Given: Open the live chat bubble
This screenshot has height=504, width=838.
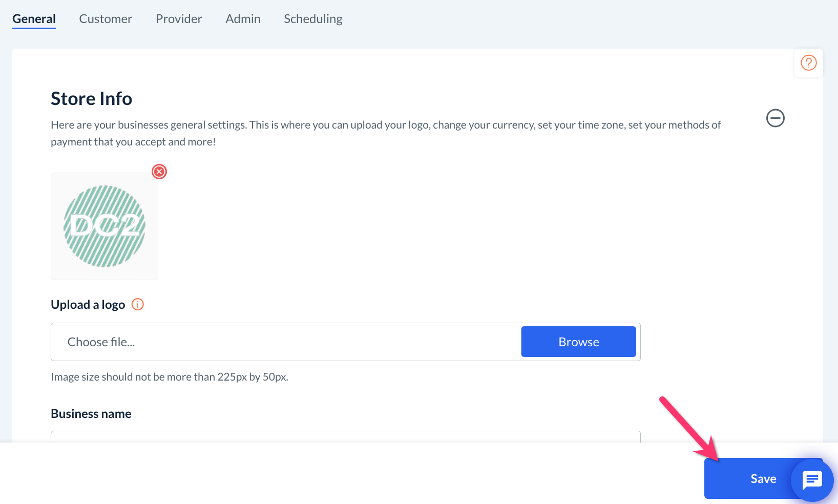Looking at the screenshot, I should pyautogui.click(x=812, y=480).
